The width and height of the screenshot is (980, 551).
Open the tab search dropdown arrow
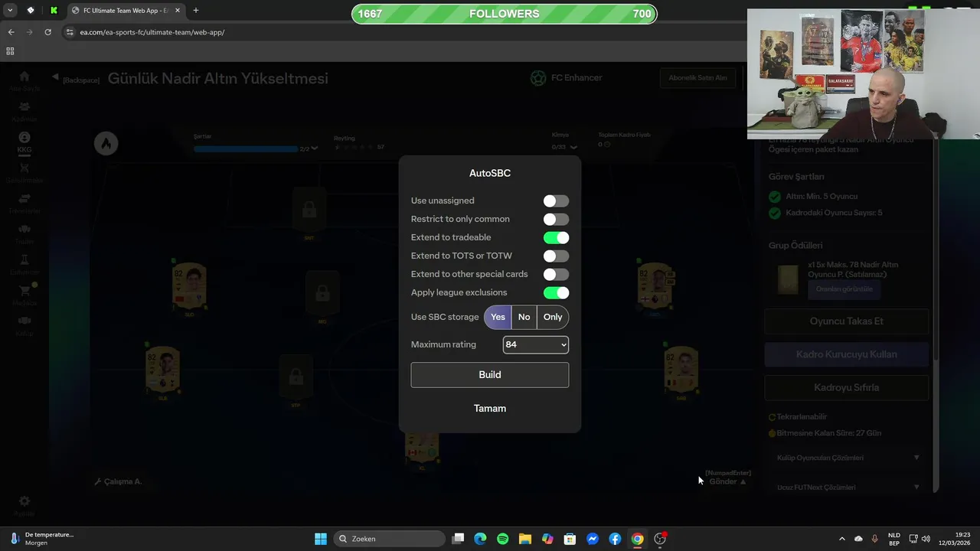[10, 11]
